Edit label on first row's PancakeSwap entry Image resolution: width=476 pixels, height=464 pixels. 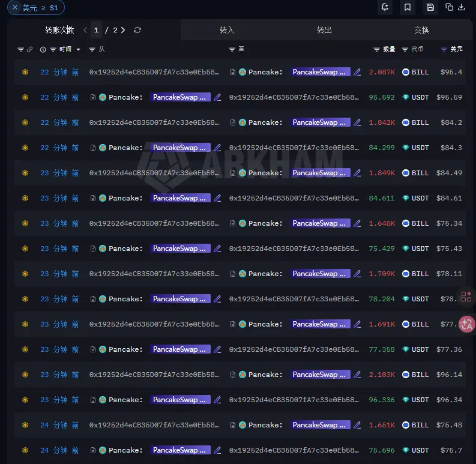[x=357, y=72]
